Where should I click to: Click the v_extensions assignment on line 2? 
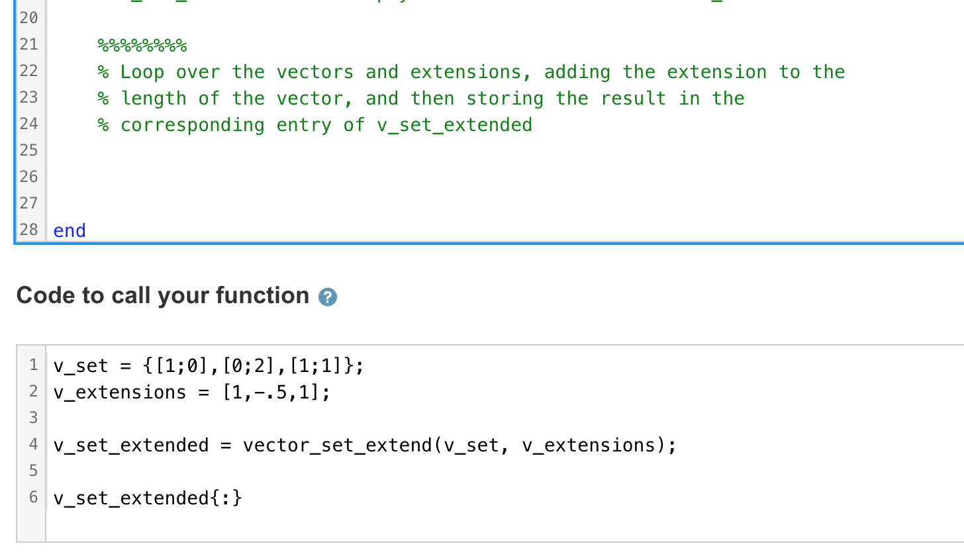pos(192,391)
